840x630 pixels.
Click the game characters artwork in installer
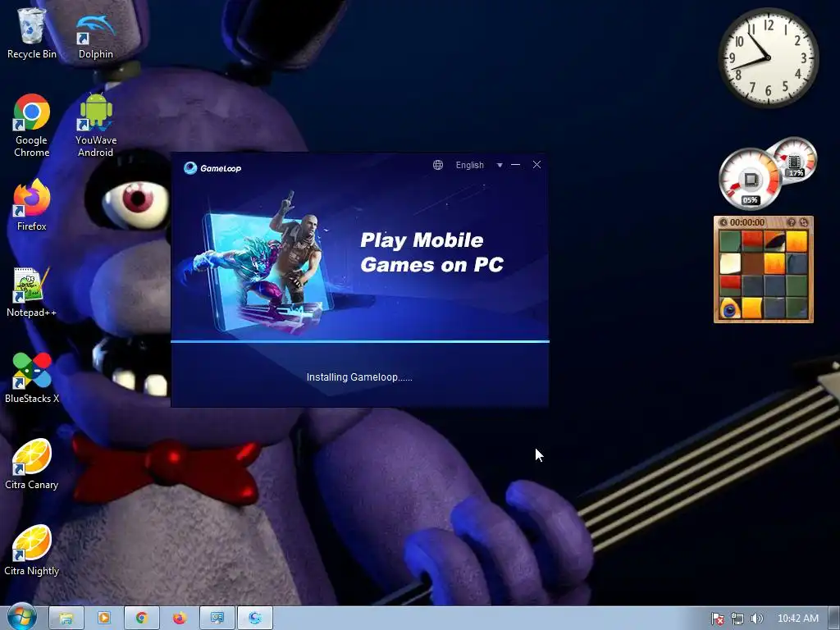(257, 265)
